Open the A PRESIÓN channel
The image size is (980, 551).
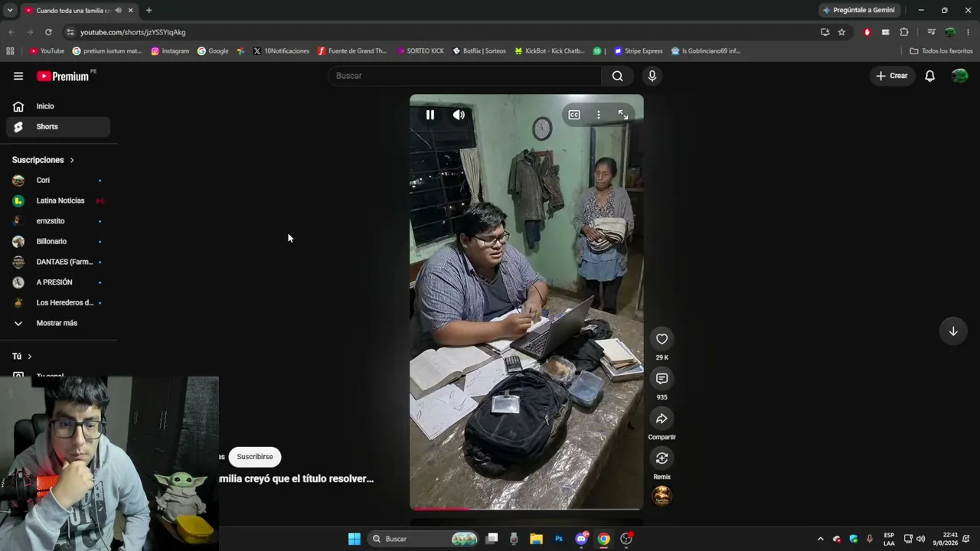point(58,282)
